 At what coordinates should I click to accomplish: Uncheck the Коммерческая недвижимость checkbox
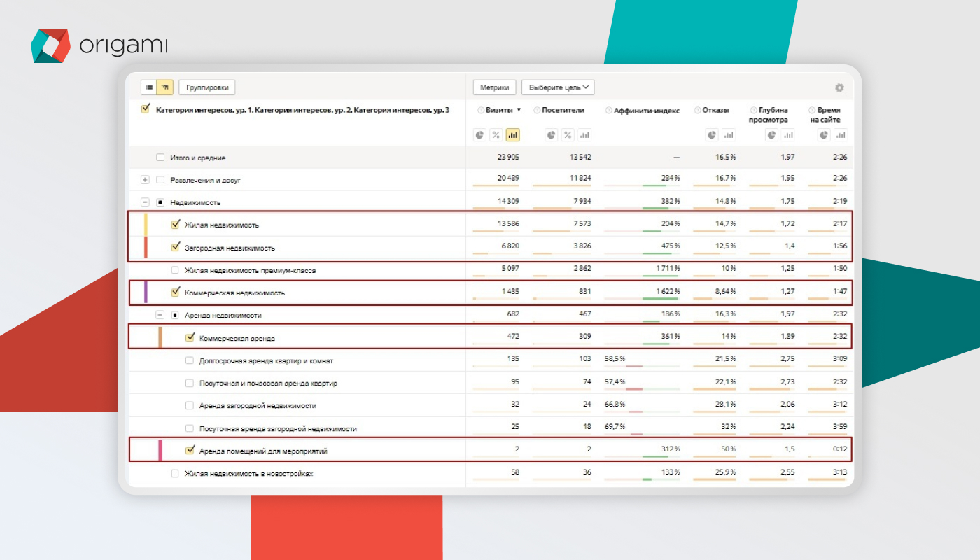coord(175,293)
